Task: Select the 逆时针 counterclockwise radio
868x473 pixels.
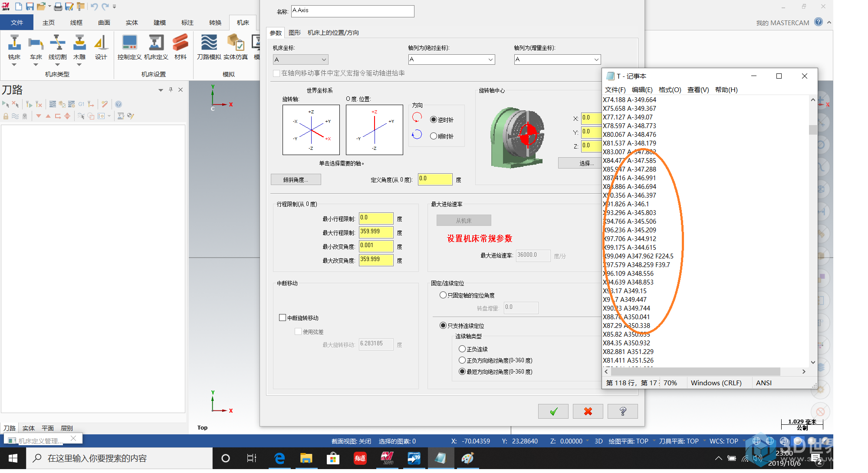Action: coord(434,119)
